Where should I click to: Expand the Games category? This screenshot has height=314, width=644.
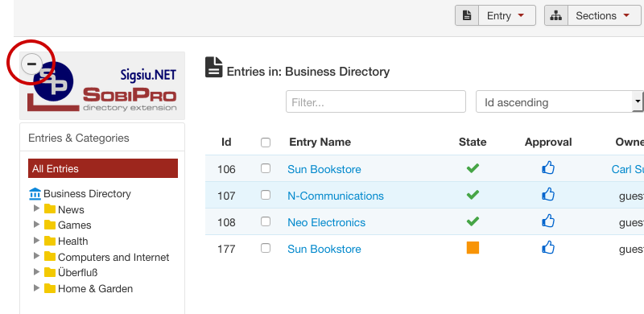[x=36, y=224]
